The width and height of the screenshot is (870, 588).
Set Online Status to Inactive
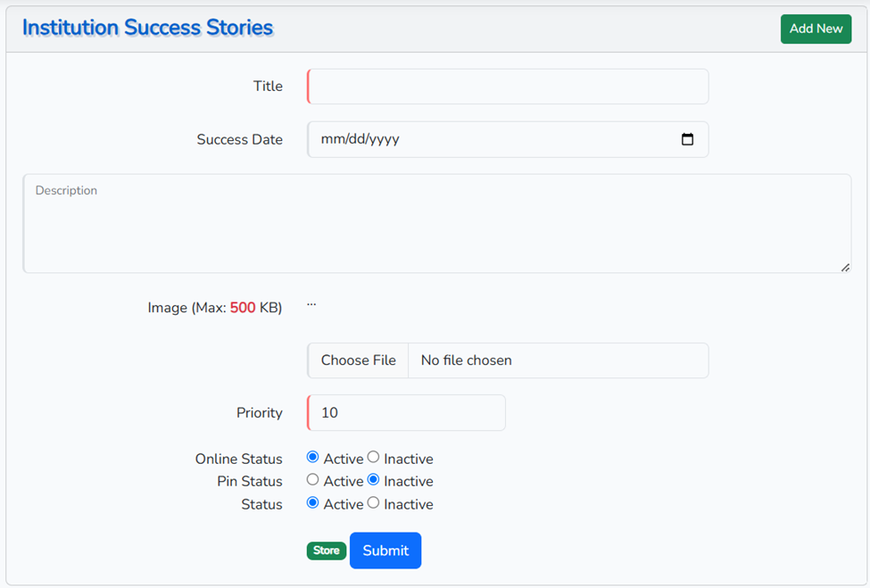click(373, 457)
